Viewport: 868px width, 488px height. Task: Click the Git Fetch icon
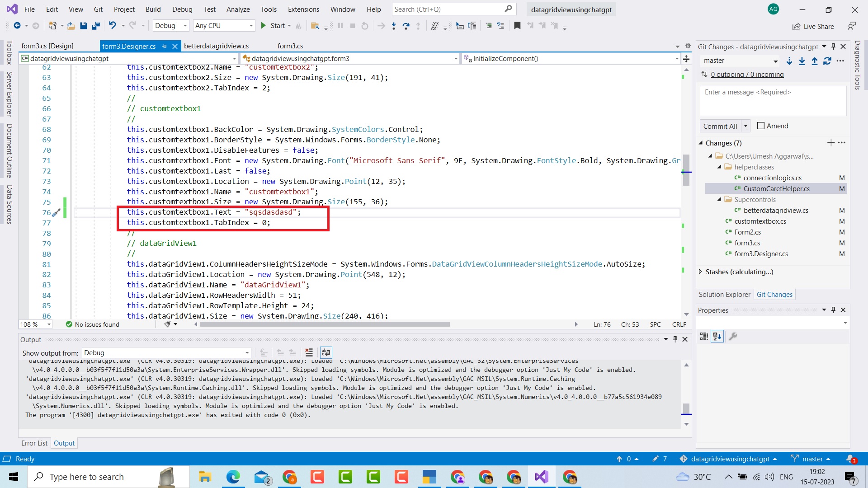tap(789, 61)
